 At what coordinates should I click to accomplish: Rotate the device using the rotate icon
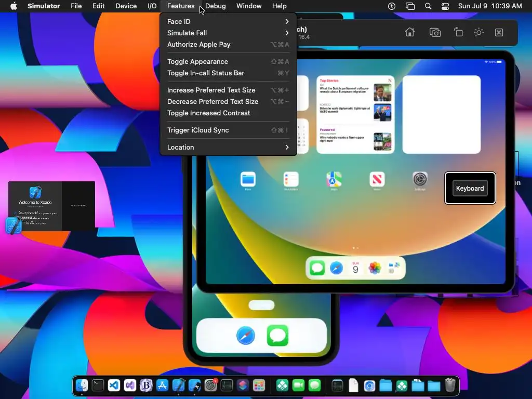click(x=458, y=32)
